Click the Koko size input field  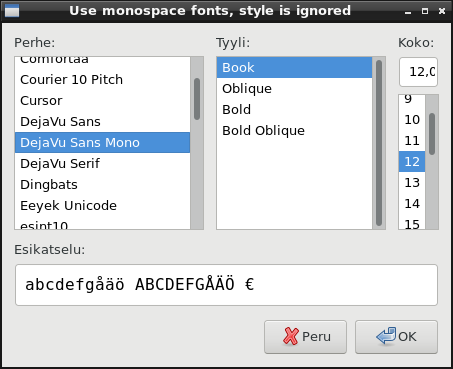coord(418,72)
